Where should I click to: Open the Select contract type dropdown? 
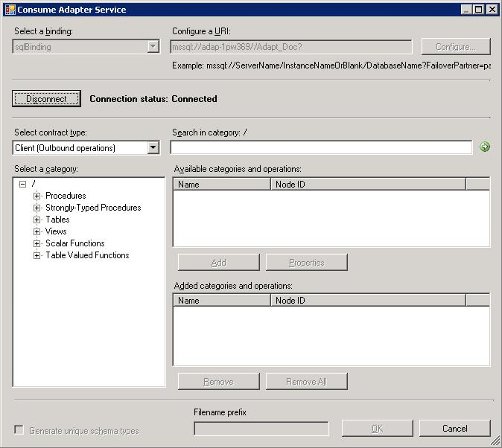[153, 147]
